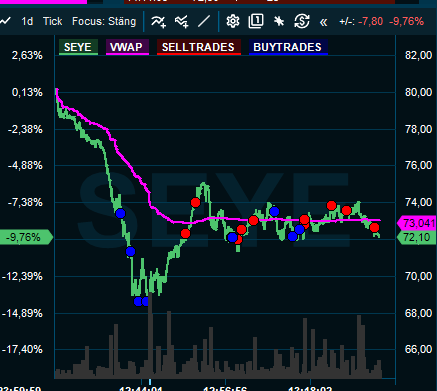Toggle the SEYE series legend
Viewport: 437px width, 391px height.
click(78, 47)
